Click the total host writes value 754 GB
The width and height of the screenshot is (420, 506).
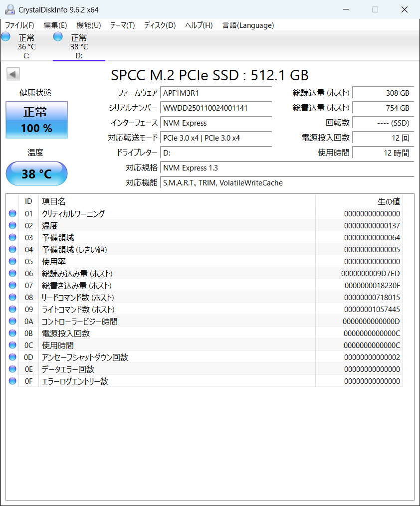[x=383, y=108]
